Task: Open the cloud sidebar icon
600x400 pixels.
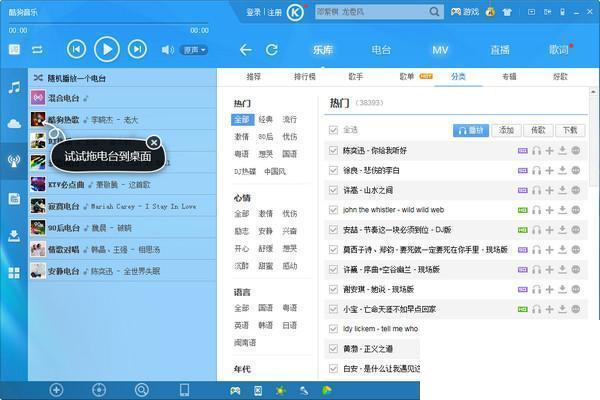Action: tap(14, 124)
